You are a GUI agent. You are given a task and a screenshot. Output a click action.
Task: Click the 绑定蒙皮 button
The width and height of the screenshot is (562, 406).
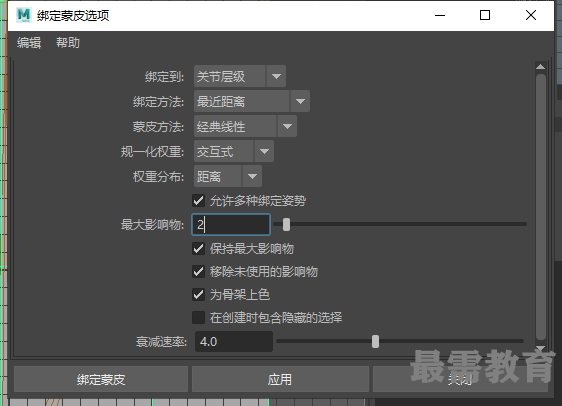101,379
